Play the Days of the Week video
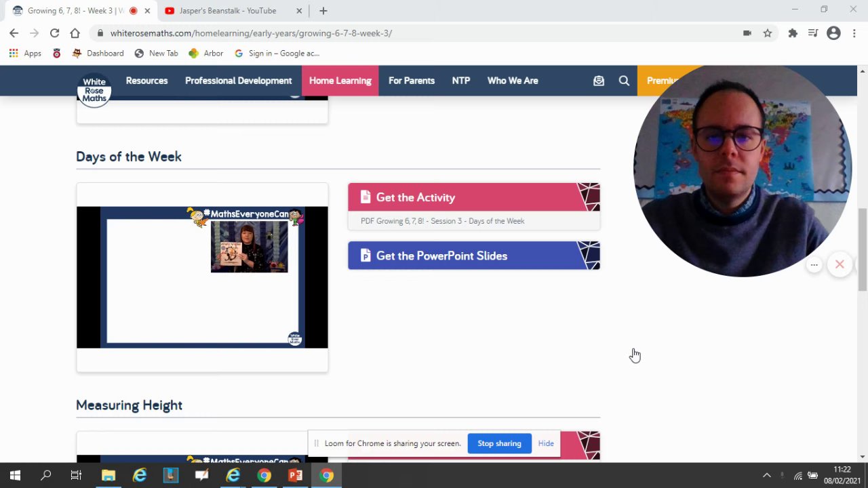The height and width of the screenshot is (488, 868). (x=202, y=277)
